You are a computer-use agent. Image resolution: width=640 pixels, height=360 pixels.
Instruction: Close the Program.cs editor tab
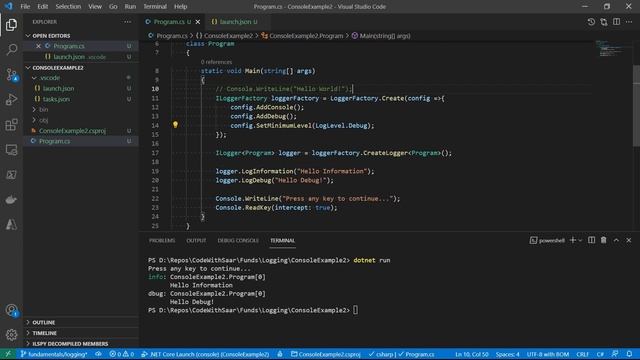click(198, 22)
